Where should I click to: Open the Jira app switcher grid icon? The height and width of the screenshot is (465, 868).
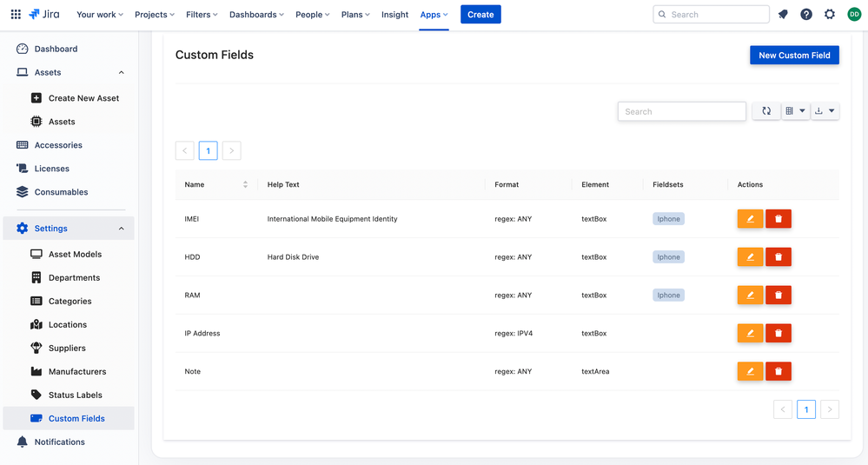[16, 15]
